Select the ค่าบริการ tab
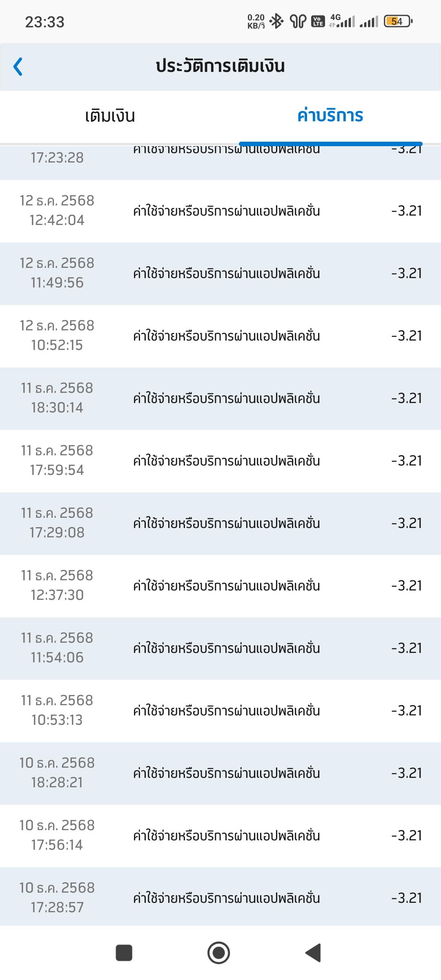441x980 pixels. click(330, 116)
